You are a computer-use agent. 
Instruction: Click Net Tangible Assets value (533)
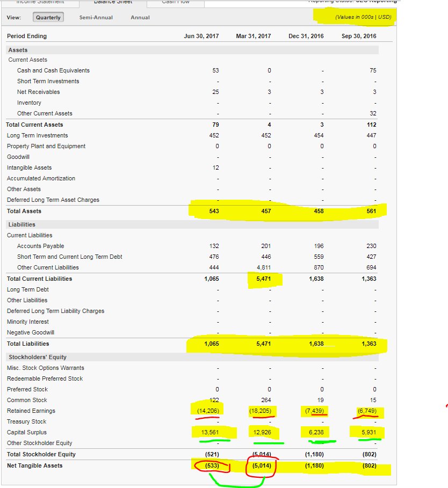point(212,465)
